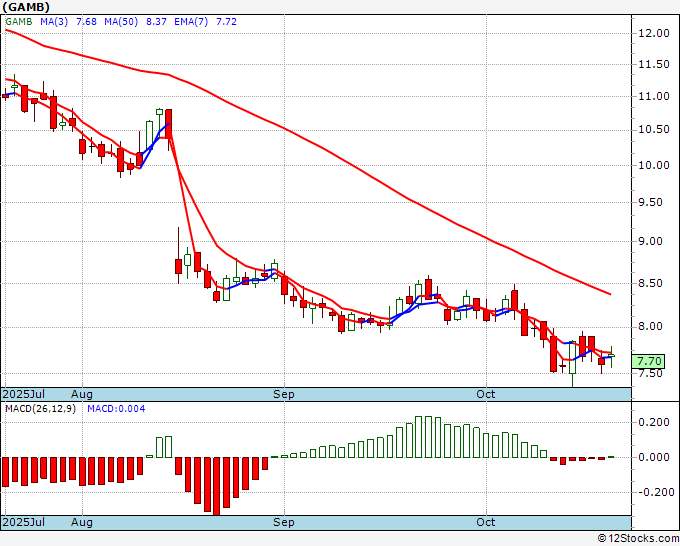Image resolution: width=680 pixels, height=546 pixels.
Task: Click the Oct label on MACD axis
Action: [x=486, y=522]
